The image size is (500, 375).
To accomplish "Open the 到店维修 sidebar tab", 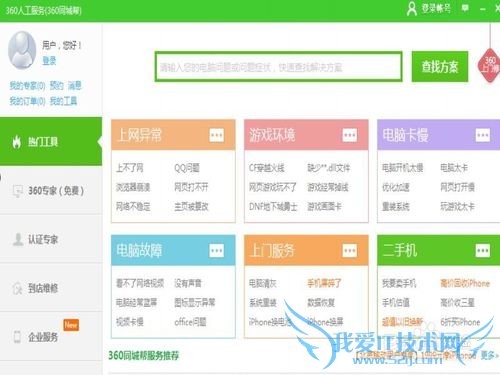I will [x=51, y=288].
